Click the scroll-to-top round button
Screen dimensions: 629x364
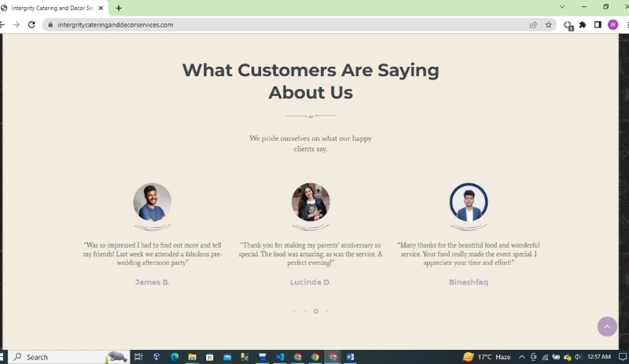pyautogui.click(x=607, y=327)
